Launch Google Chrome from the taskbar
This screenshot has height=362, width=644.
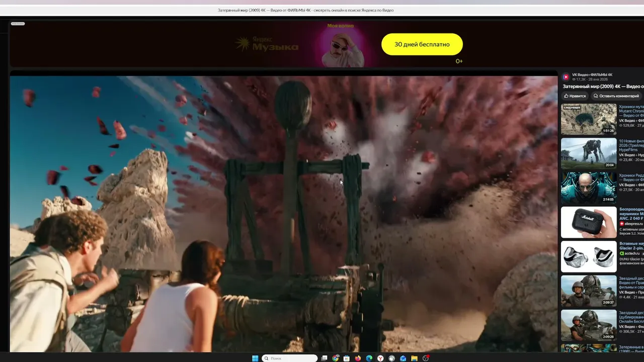pyautogui.click(x=336, y=358)
